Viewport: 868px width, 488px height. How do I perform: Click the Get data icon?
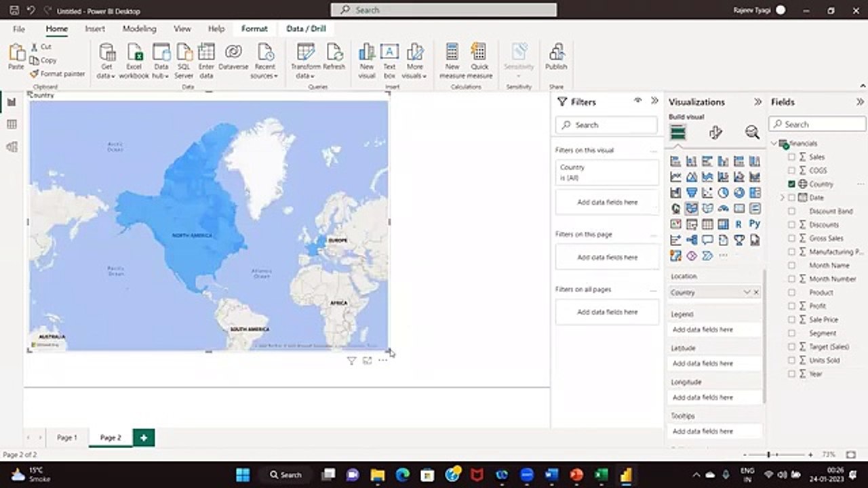pos(106,53)
